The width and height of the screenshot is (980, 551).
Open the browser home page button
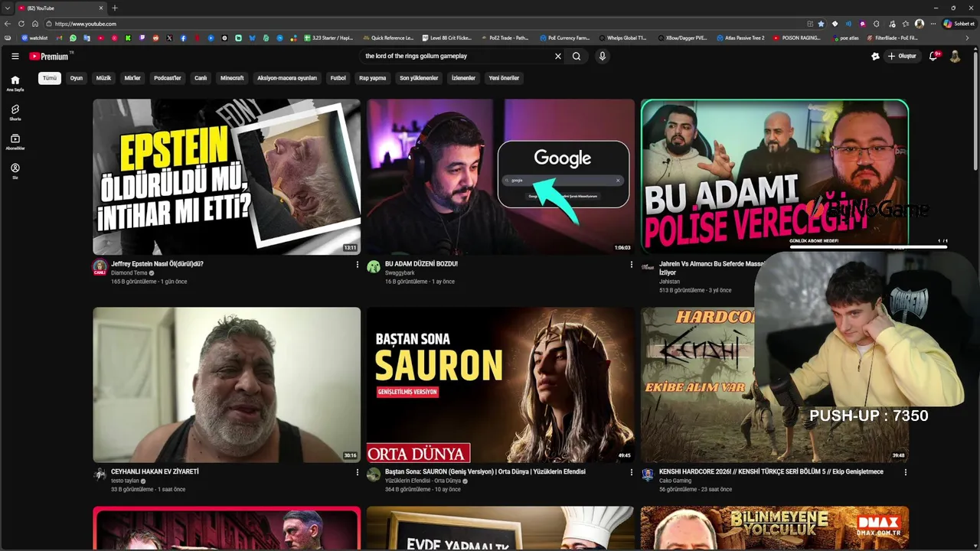tap(34, 24)
